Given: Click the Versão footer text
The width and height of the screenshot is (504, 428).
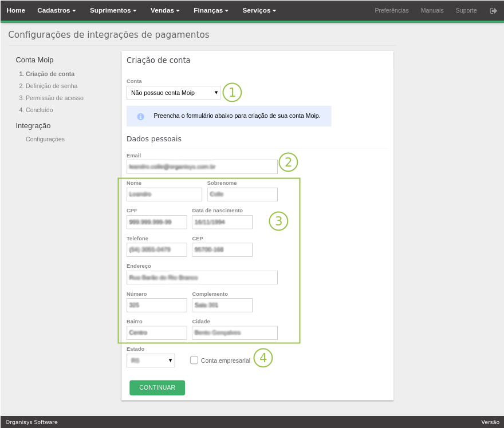Looking at the screenshot, I should 490,422.
